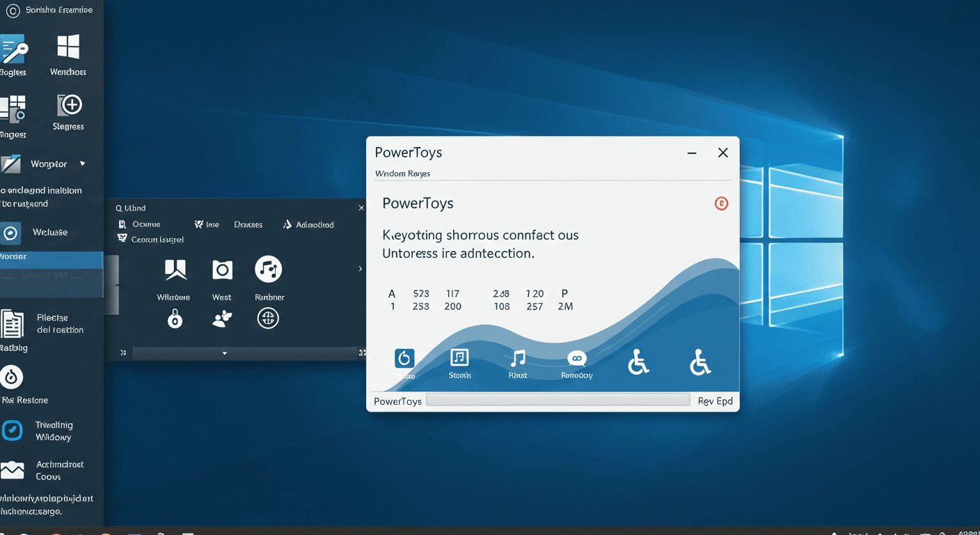Toggle the Trivaling Wildowy checkmark item

pos(12,431)
